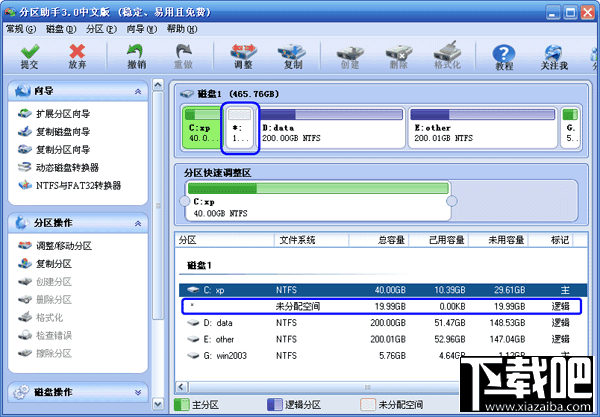Click the 文件系统 column header
The image size is (600, 417).
coord(311,240)
